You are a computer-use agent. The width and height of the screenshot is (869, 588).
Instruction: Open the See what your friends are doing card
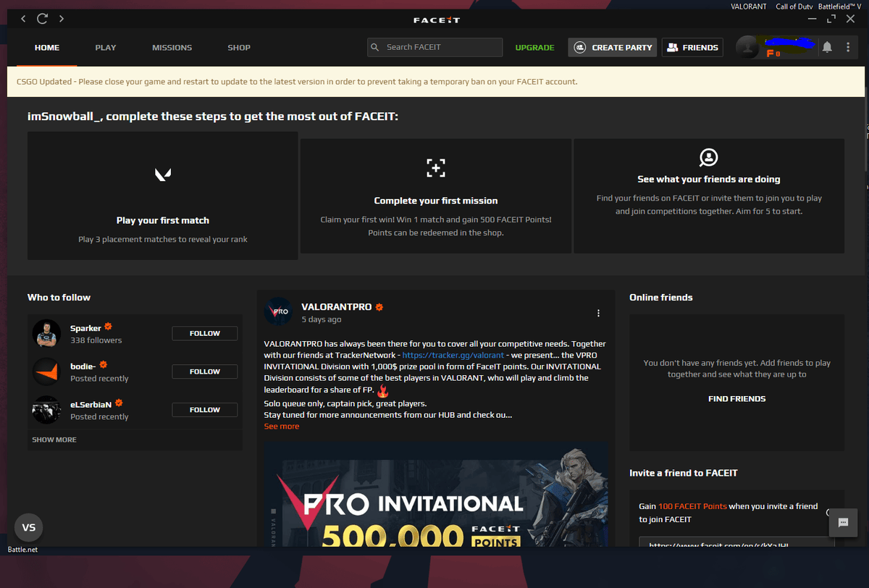point(709,196)
